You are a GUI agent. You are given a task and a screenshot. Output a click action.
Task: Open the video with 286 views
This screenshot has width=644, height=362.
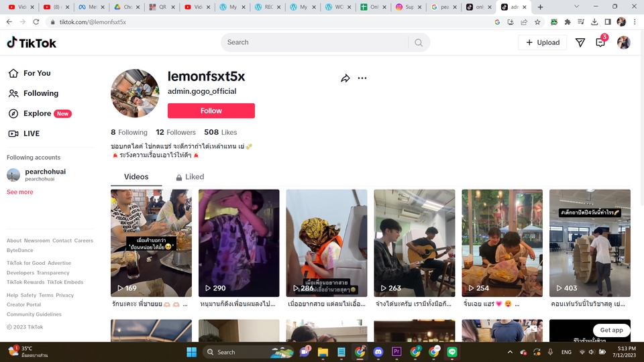327,243
